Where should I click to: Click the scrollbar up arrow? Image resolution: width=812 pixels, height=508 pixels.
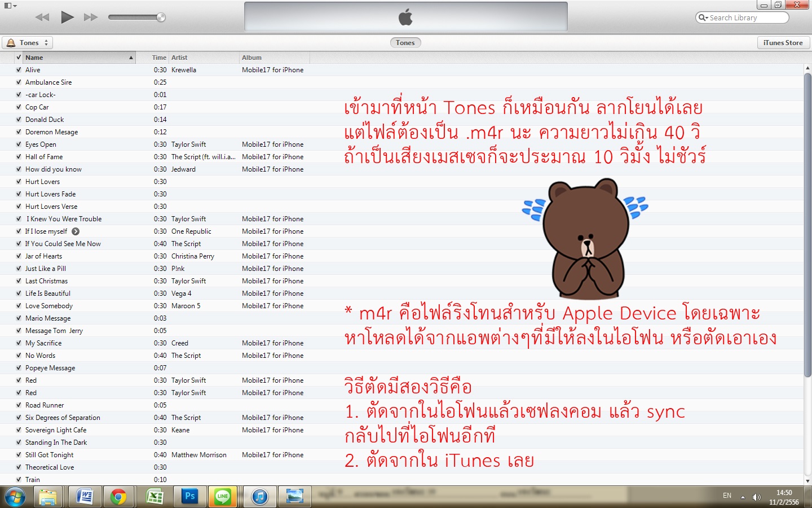point(807,68)
